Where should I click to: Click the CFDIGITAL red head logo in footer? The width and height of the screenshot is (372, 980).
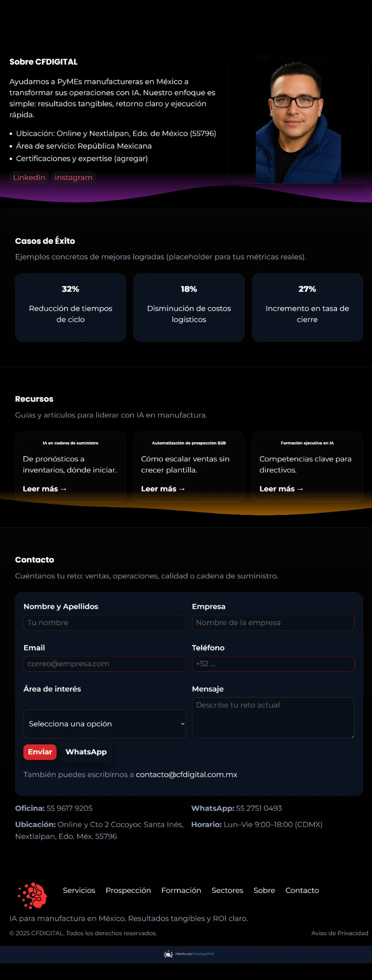(x=33, y=895)
